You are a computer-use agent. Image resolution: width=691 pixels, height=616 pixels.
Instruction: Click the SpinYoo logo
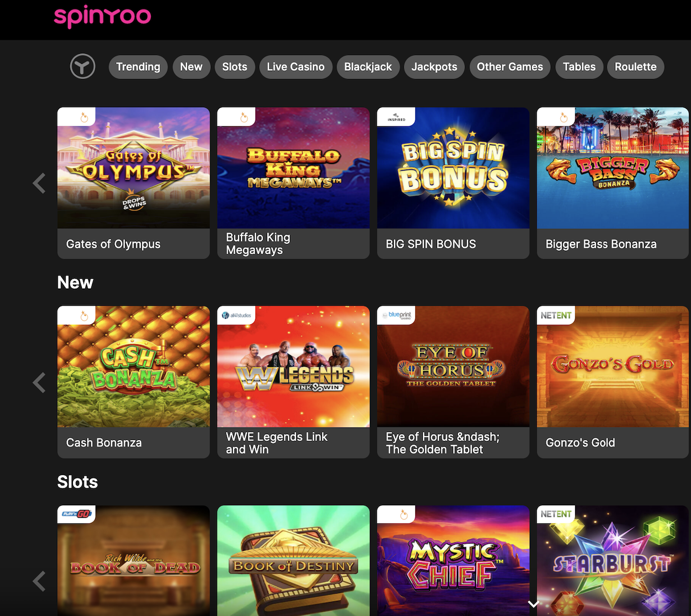click(x=103, y=16)
